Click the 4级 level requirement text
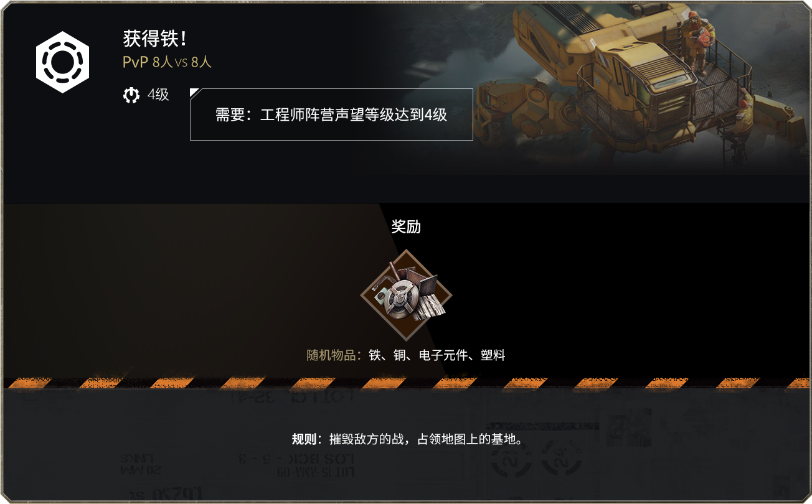The height and width of the screenshot is (504, 812). 158,95
